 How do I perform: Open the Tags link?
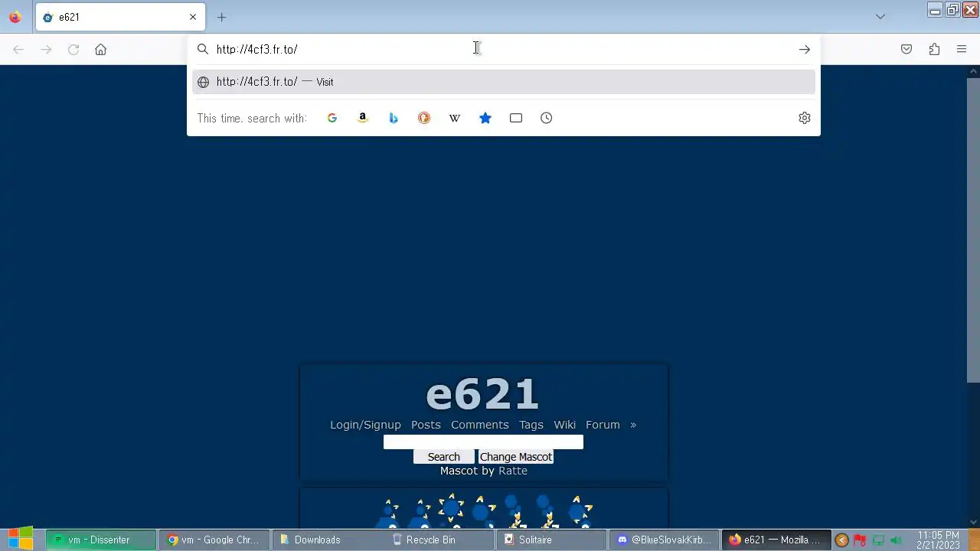tap(531, 425)
